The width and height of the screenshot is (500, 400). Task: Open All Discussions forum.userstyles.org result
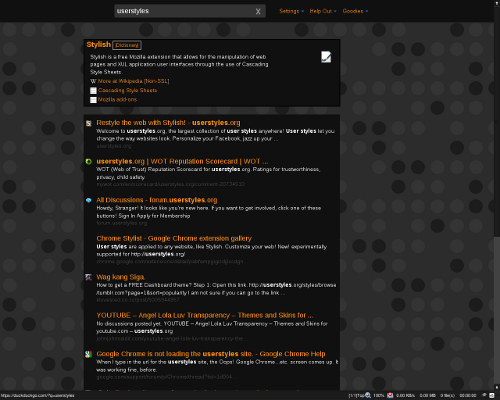[157, 200]
